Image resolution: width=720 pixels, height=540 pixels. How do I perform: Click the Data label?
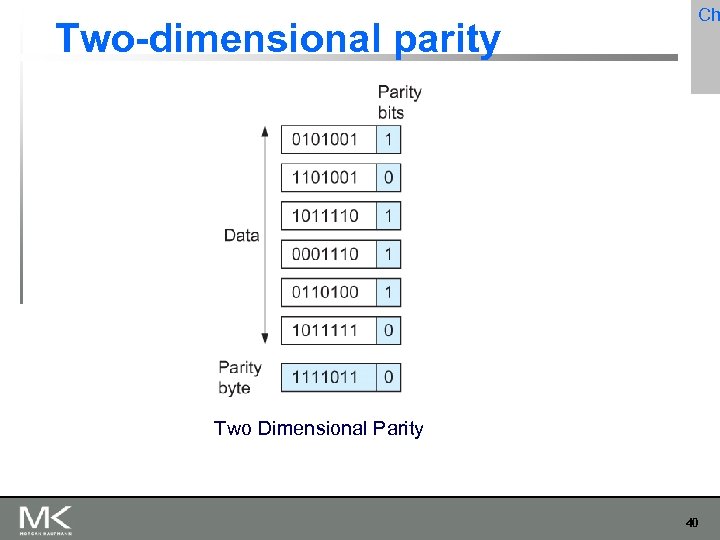242,236
